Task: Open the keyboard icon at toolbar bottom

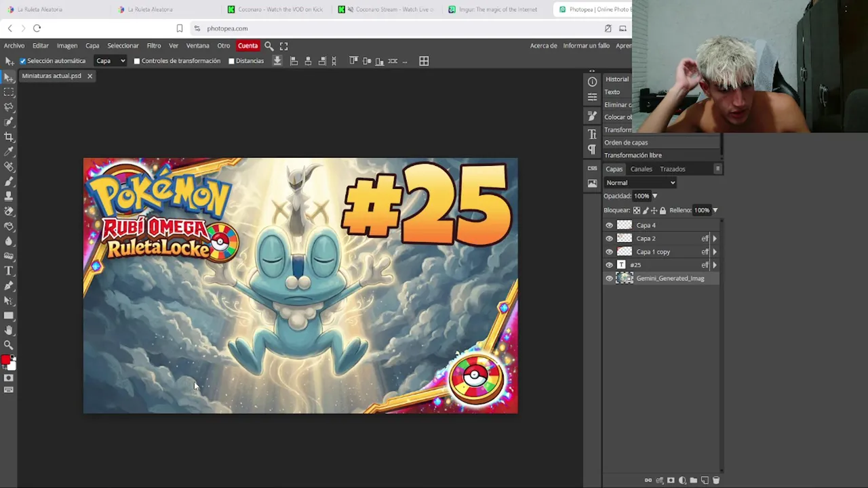Action: click(9, 390)
